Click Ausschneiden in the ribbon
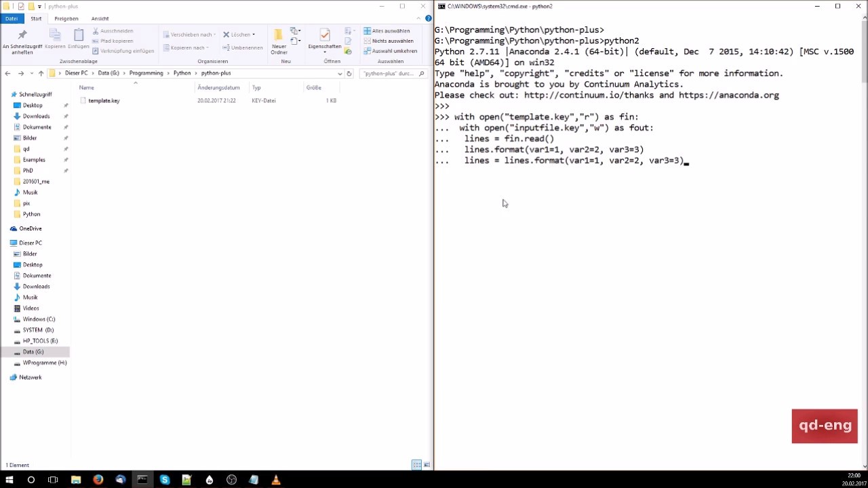 click(113, 30)
